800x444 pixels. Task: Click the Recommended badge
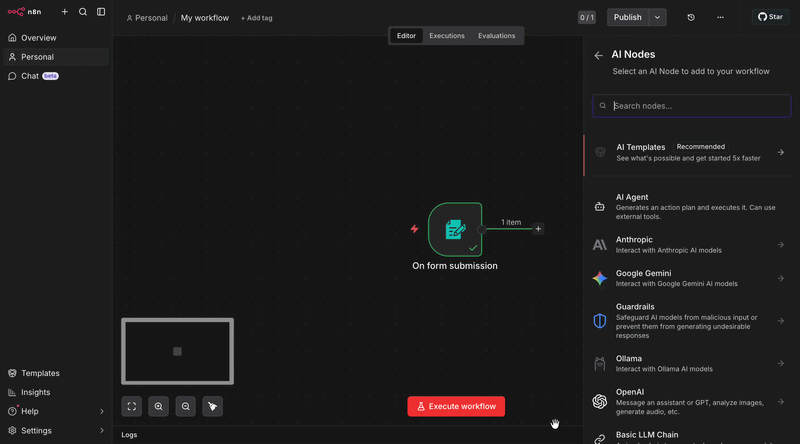[701, 146]
